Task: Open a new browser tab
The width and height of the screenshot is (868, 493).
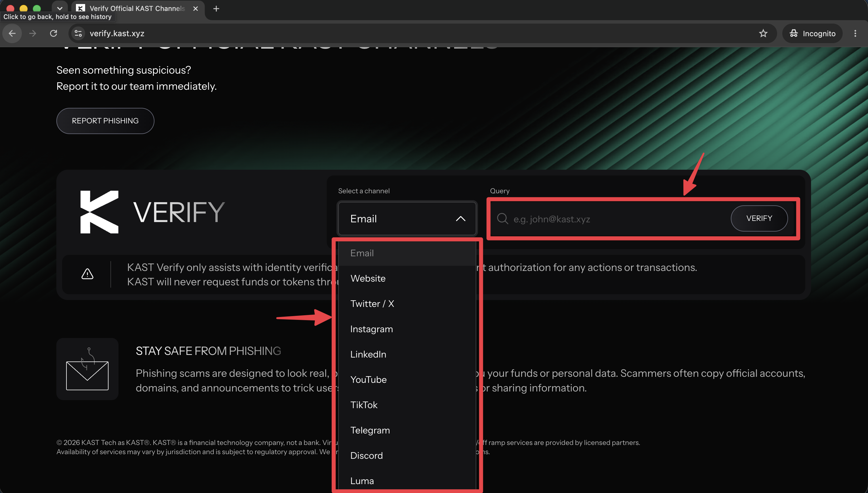Action: click(216, 9)
